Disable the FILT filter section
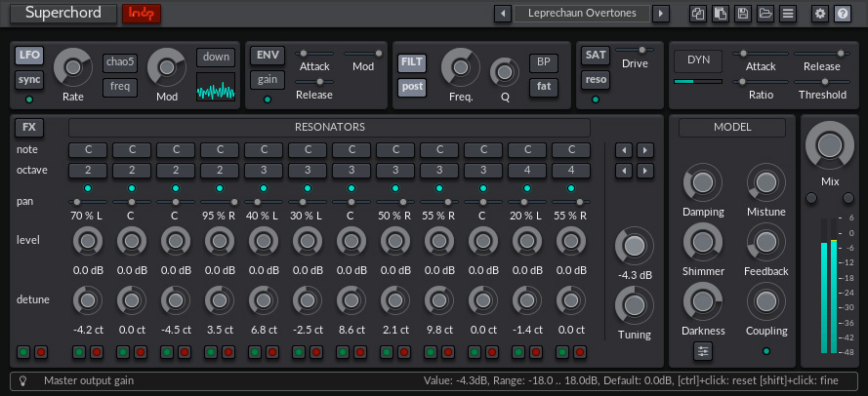 coord(412,62)
